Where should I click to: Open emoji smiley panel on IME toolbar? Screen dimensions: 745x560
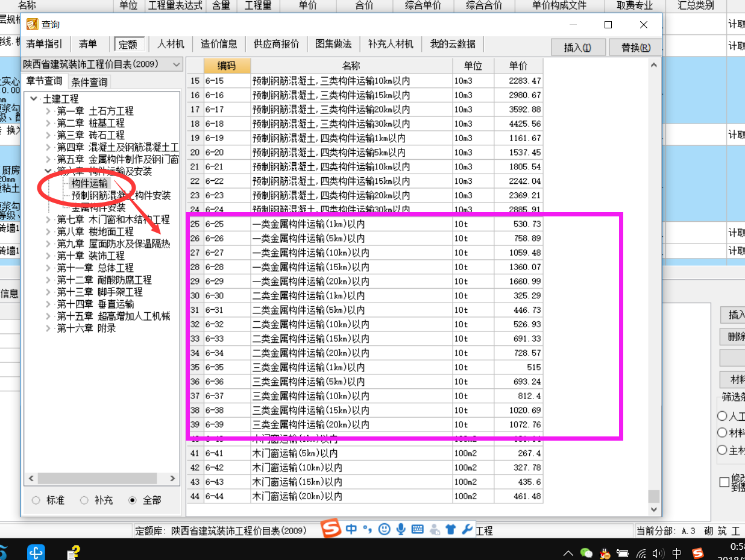(x=383, y=529)
